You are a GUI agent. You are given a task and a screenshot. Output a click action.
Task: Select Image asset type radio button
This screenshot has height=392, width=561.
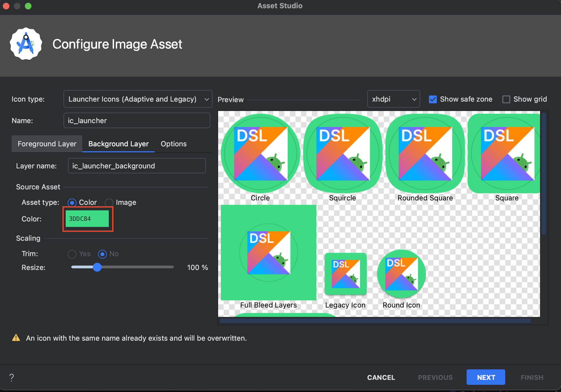(x=109, y=203)
